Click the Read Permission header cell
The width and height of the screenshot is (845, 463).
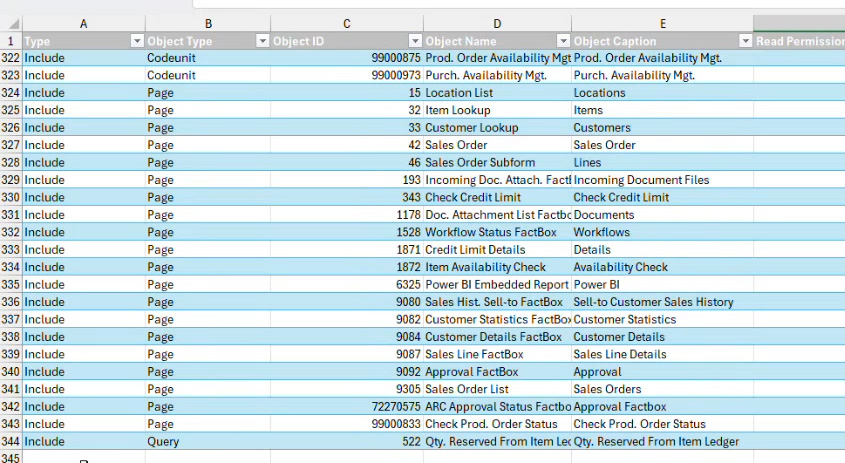799,41
